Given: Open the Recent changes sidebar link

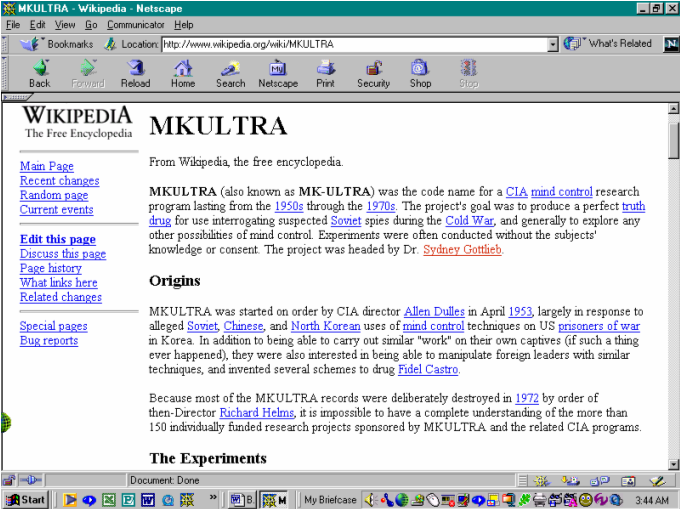Looking at the screenshot, I should [x=59, y=181].
